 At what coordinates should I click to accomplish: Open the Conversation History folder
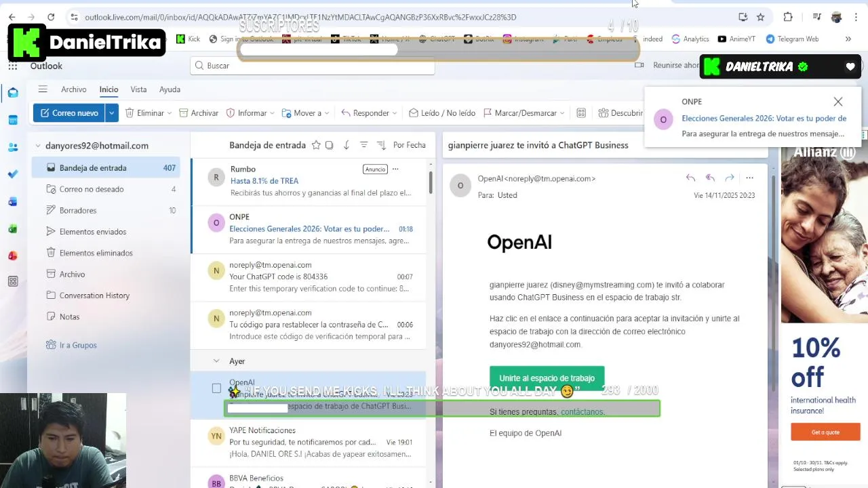(106, 296)
